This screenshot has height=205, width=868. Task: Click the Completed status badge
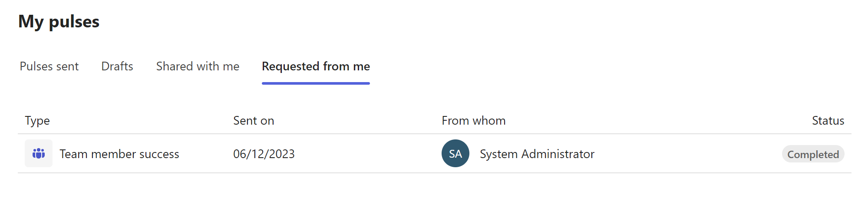[813, 154]
